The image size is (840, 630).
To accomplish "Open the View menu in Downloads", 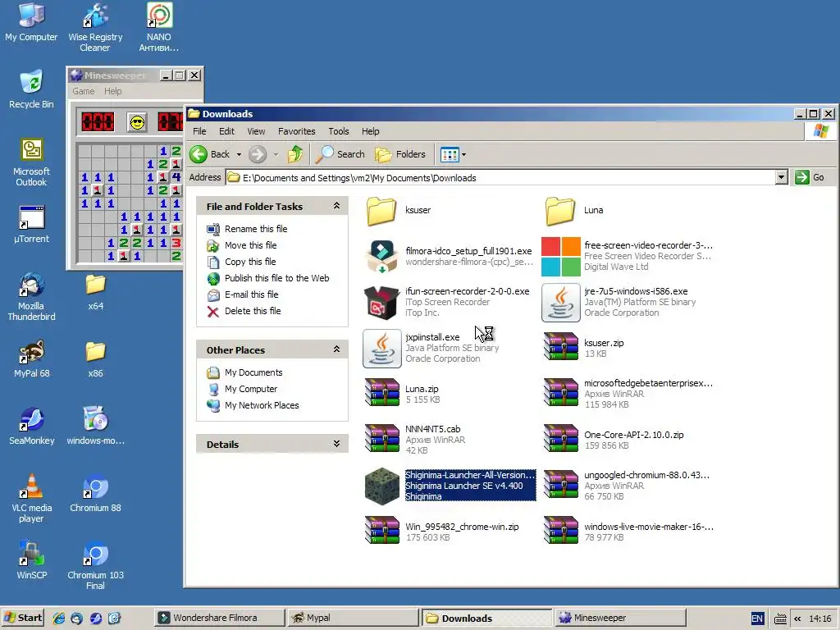I will click(x=256, y=131).
